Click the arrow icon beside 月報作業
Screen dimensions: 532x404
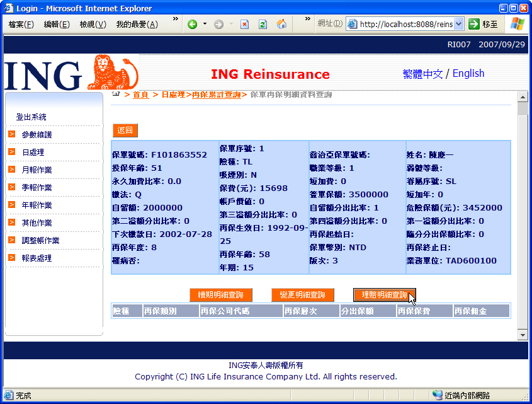12,170
